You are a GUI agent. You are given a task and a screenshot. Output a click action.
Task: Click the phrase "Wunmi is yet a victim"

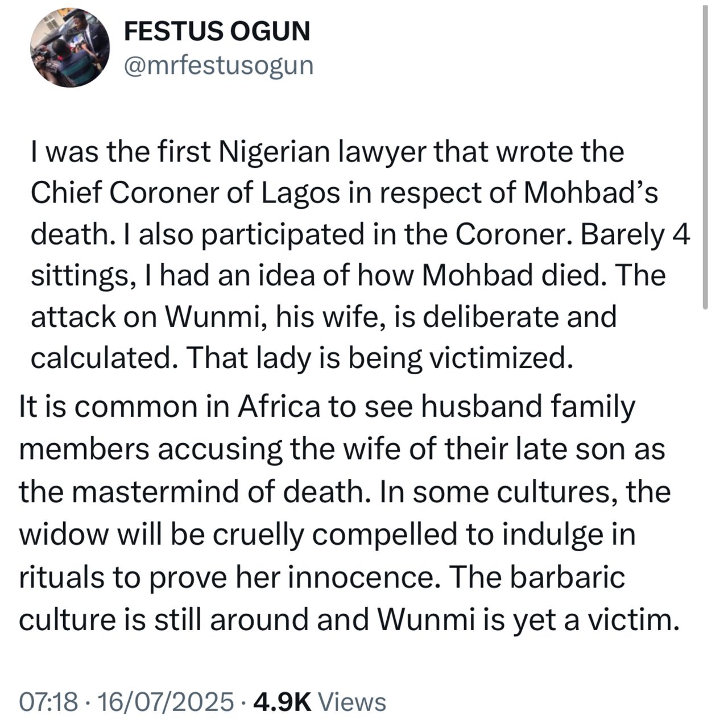point(526,619)
